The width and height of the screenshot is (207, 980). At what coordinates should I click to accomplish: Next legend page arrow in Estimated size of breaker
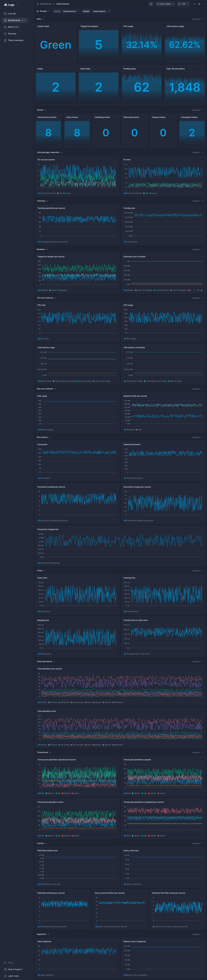pyautogui.click(x=202, y=290)
